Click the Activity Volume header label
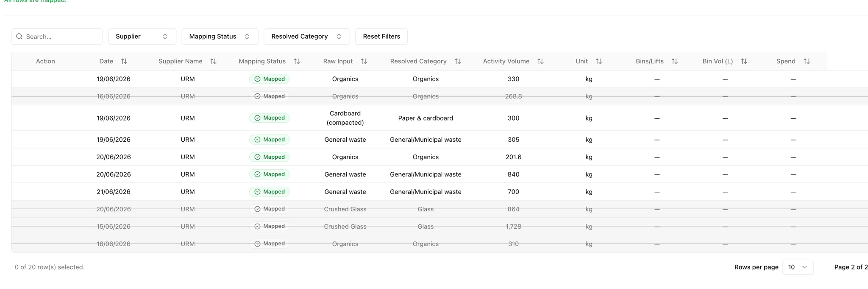Screen dimensions: 868x289 (x=506, y=61)
